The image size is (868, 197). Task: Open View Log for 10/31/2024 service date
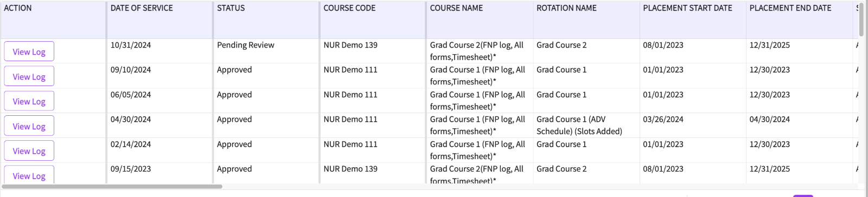coord(29,51)
